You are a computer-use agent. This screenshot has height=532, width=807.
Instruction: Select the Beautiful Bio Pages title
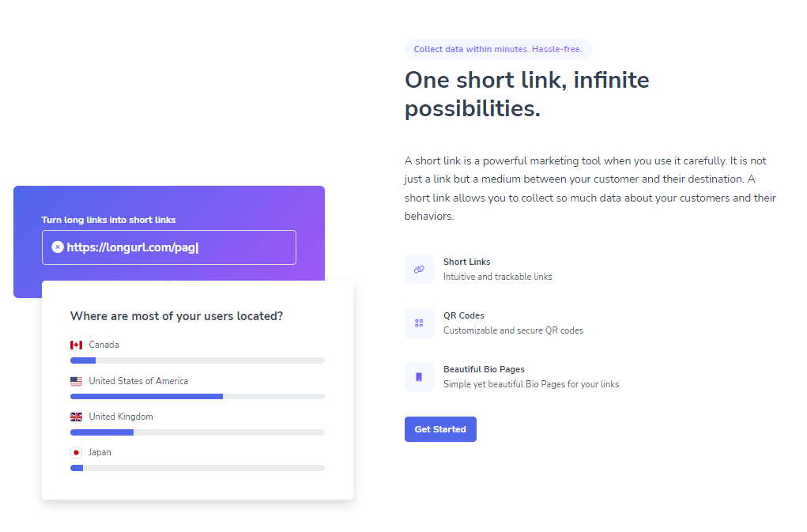pyautogui.click(x=484, y=369)
